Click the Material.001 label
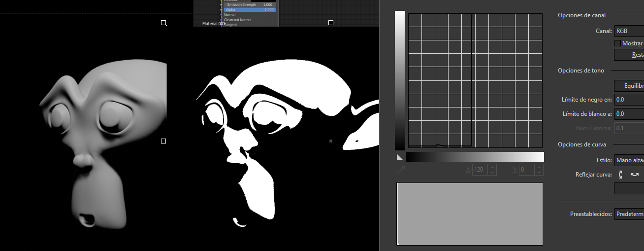The width and height of the screenshot is (644, 251). (x=214, y=23)
